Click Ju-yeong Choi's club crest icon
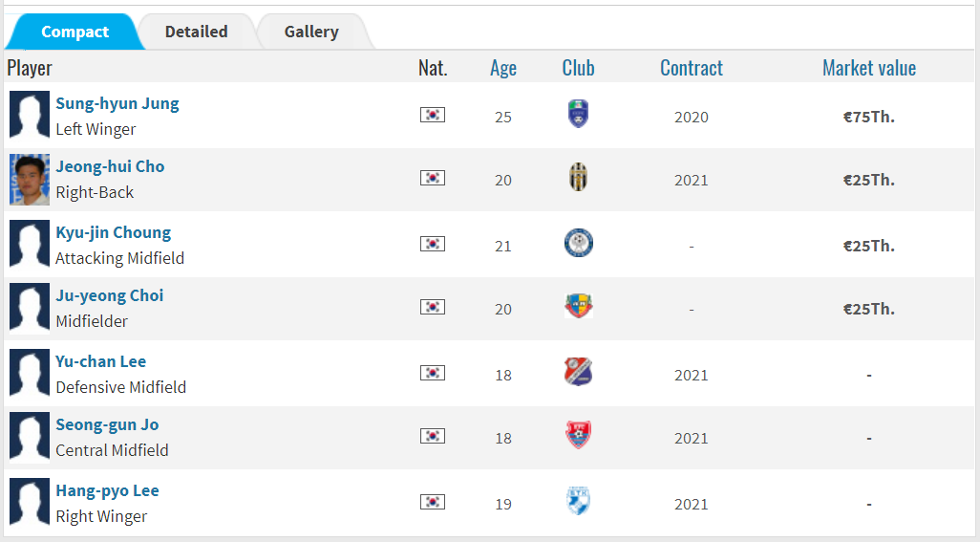This screenshot has height=542, width=980. [x=578, y=307]
